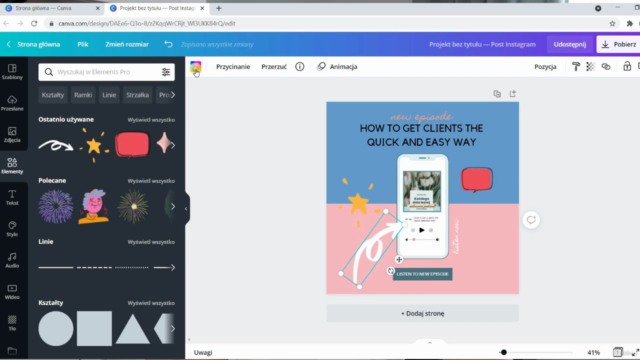Show more Polecane elements chevron
This screenshot has width=640, height=360.
pos(173,207)
